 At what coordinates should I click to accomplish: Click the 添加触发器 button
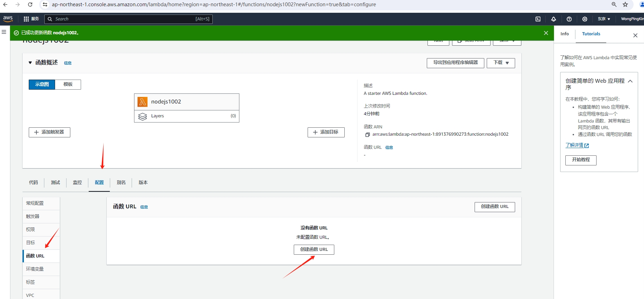[50, 132]
